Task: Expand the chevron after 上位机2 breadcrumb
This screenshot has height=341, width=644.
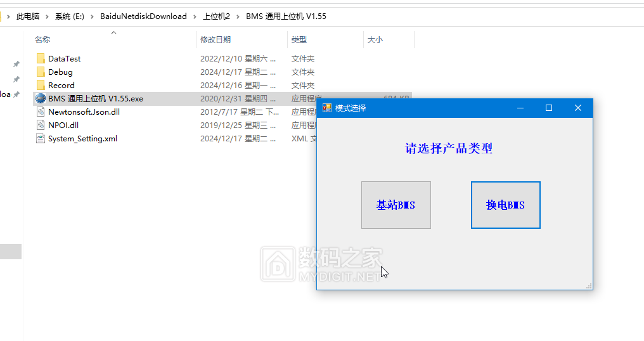Action: point(238,16)
